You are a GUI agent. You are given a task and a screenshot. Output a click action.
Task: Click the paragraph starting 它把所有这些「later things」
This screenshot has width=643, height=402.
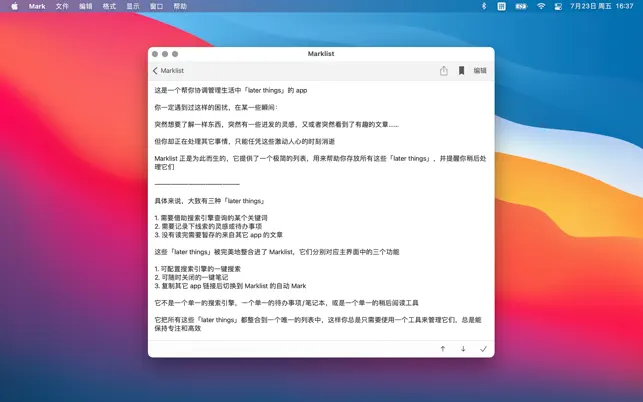[318, 324]
